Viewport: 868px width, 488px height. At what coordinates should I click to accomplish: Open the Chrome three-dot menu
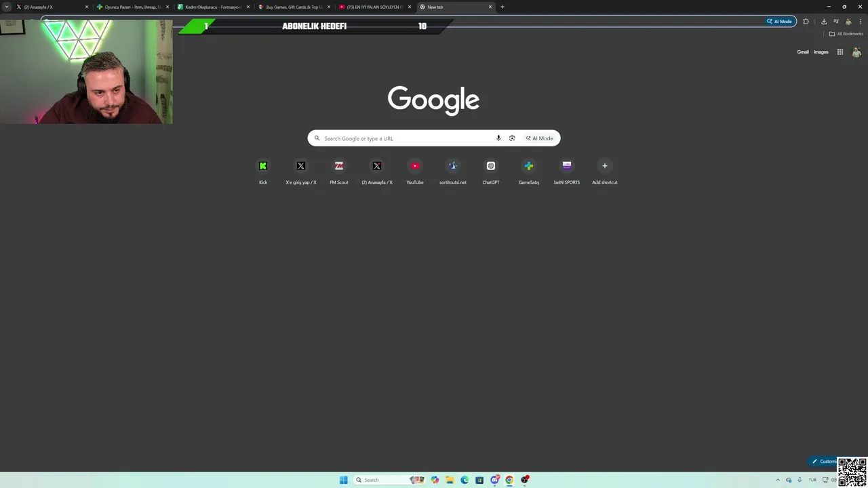coord(861,21)
